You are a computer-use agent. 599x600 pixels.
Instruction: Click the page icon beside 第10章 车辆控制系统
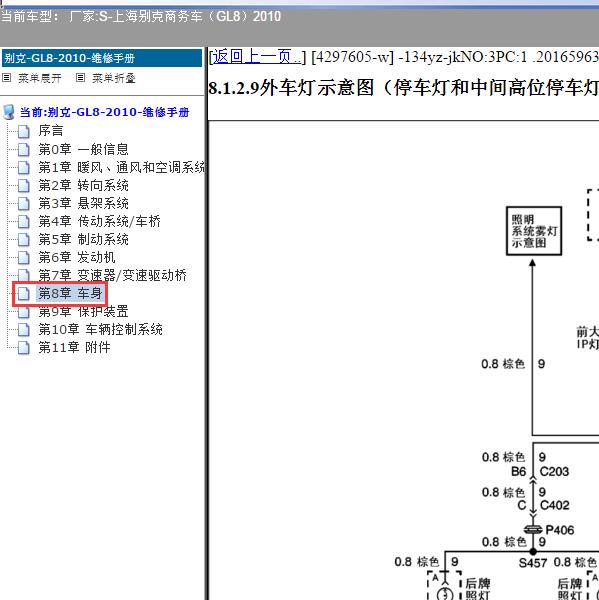24,329
